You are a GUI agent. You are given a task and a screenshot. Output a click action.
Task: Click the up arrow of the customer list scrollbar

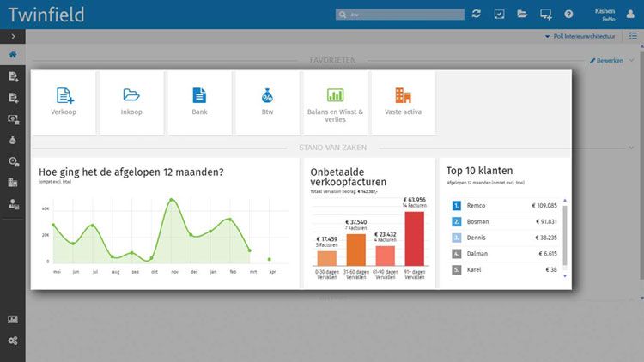coord(565,200)
